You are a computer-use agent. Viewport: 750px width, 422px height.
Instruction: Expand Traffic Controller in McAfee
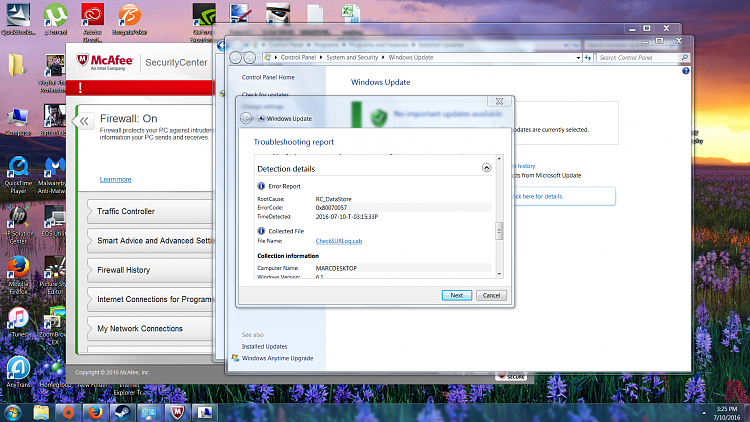click(x=150, y=211)
